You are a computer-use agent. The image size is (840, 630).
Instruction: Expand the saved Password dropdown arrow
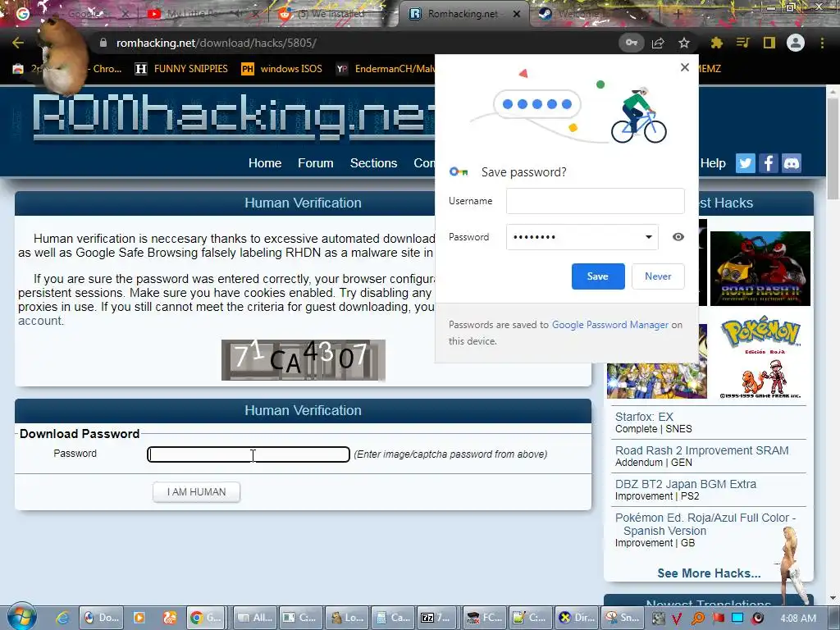[x=648, y=237]
